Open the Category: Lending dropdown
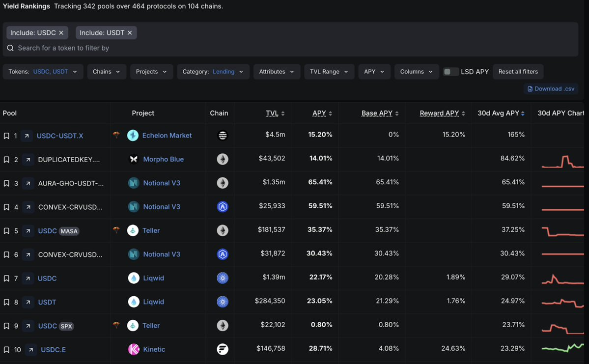 (x=213, y=71)
